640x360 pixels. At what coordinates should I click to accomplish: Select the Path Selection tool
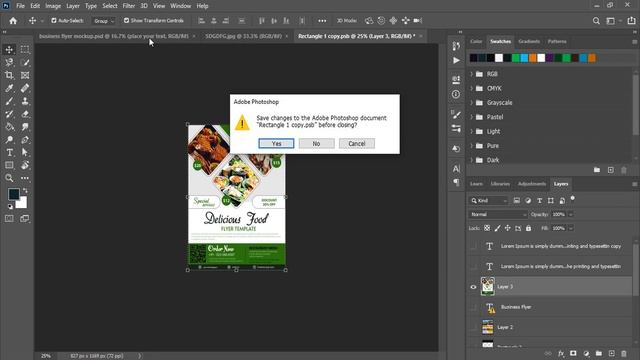click(25, 152)
